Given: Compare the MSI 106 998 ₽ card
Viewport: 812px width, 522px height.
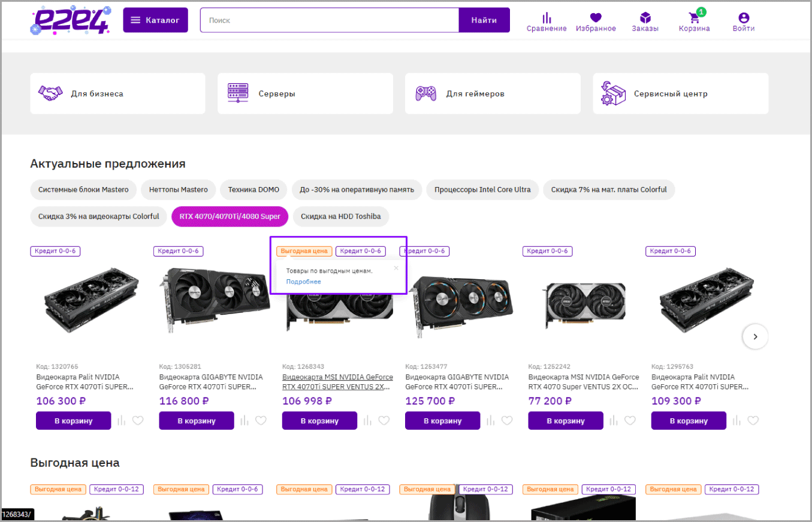Looking at the screenshot, I should [x=368, y=421].
